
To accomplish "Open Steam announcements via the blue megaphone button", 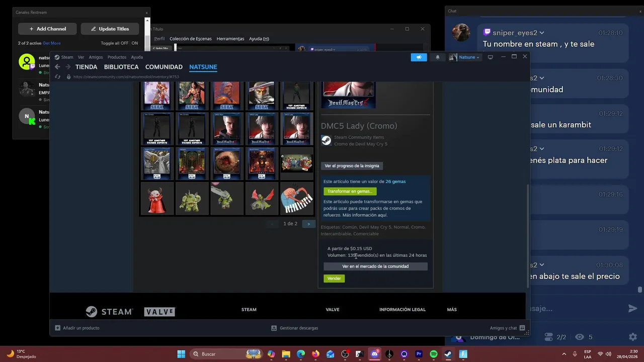I will coord(419,57).
